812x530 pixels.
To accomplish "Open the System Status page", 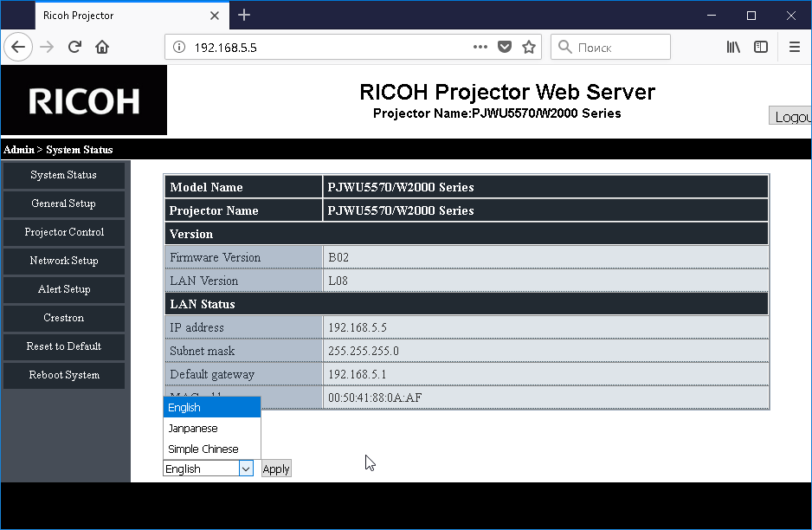I will tap(64, 175).
